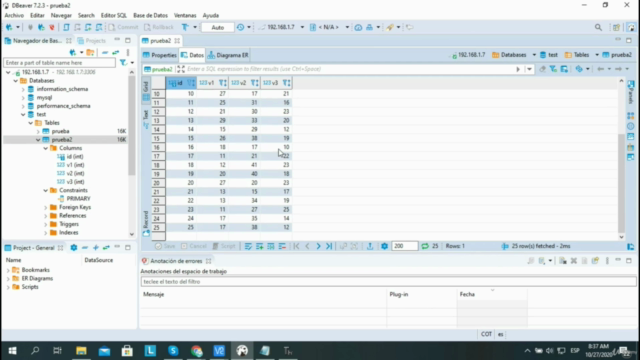Click the expand filter panel icon beside prueba2
This screenshot has height=360, width=640.
click(x=181, y=69)
